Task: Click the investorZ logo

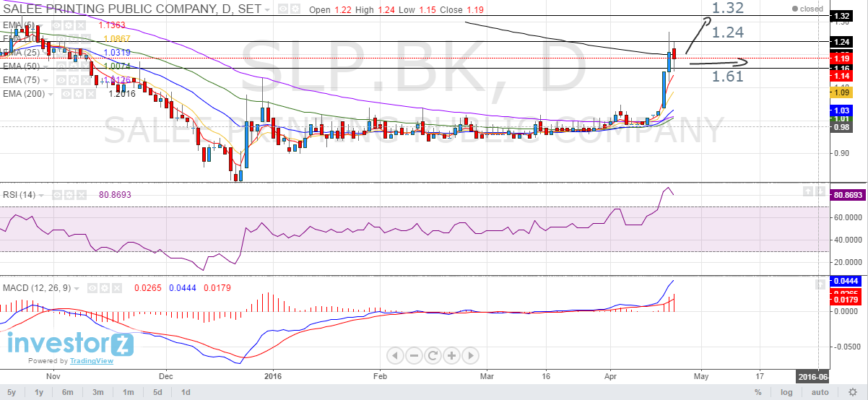Action: (x=70, y=344)
